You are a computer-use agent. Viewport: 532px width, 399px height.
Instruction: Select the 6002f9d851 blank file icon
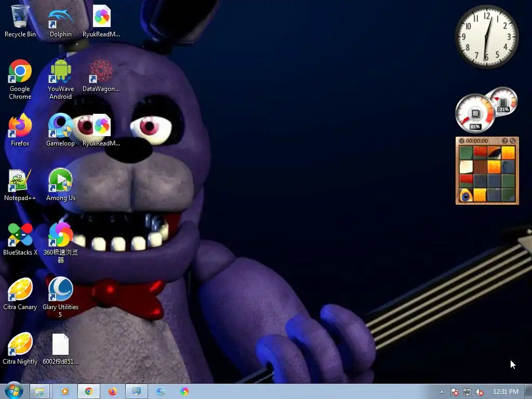[x=60, y=349]
